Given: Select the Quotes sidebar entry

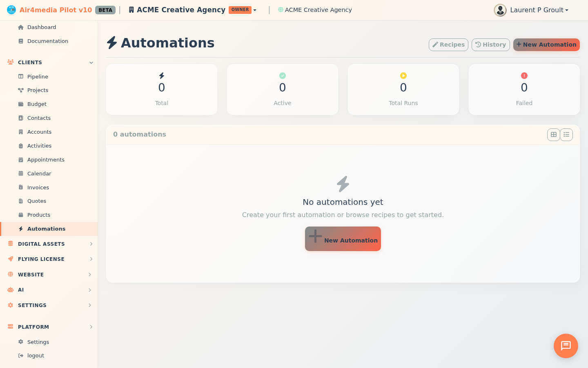Looking at the screenshot, I should click(x=37, y=201).
